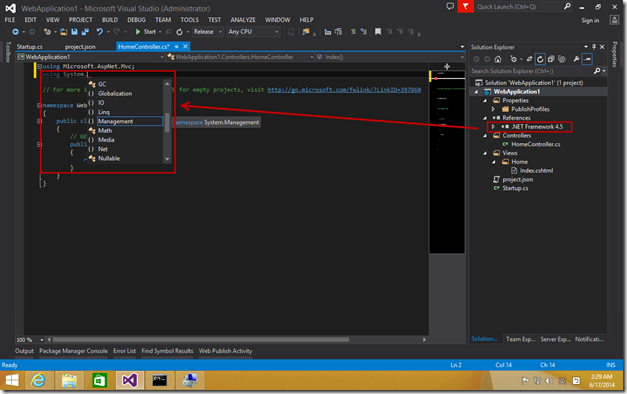Click Collapse All icon in Solution Explorer
Image resolution: width=627 pixels, height=394 pixels.
(551, 59)
